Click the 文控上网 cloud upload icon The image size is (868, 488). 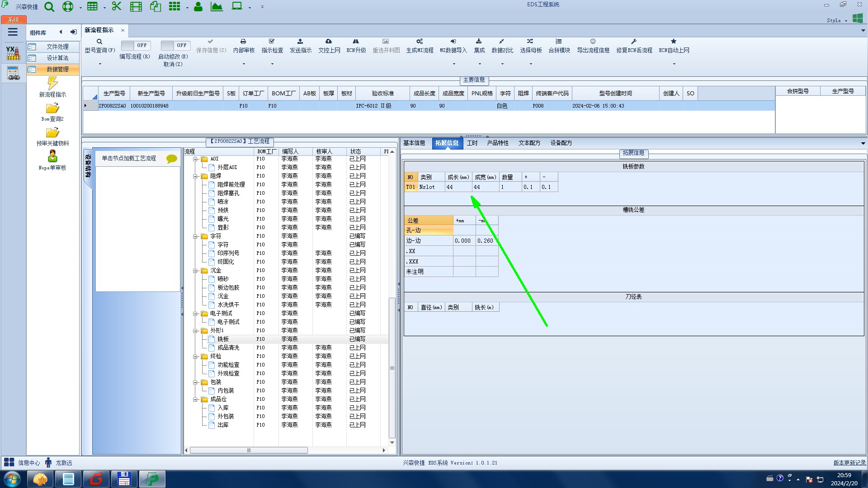329,42
